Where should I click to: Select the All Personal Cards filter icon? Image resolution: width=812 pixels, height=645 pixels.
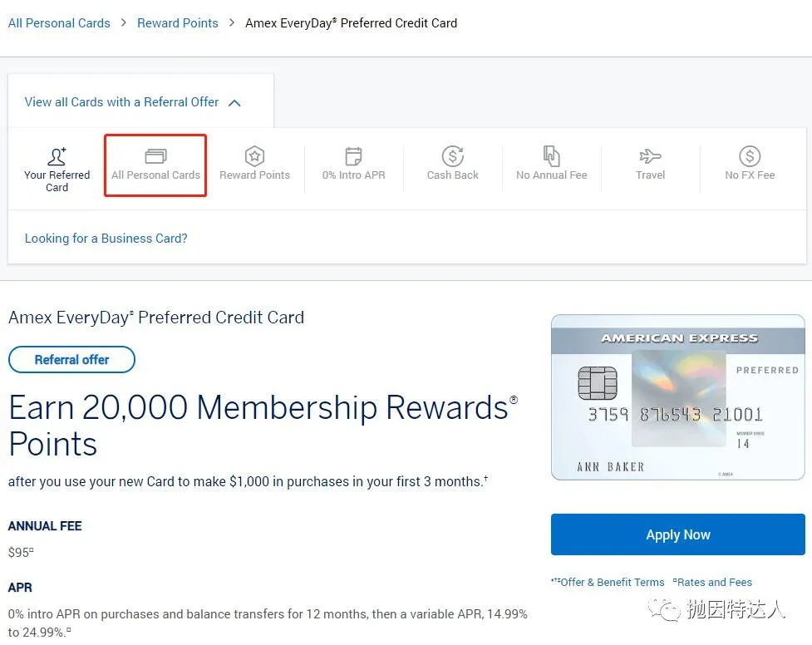click(155, 156)
